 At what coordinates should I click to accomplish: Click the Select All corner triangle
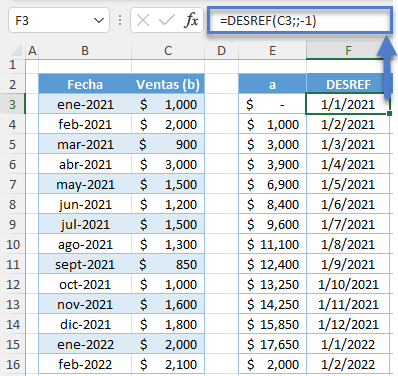[16, 51]
